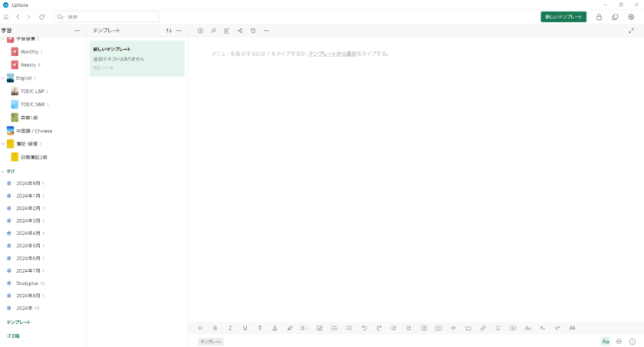Apply superscript formatting
The image size is (644, 347).
tap(557, 328)
